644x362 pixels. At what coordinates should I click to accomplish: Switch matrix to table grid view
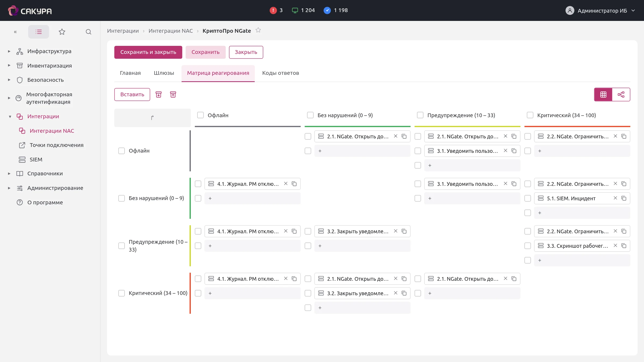click(603, 95)
